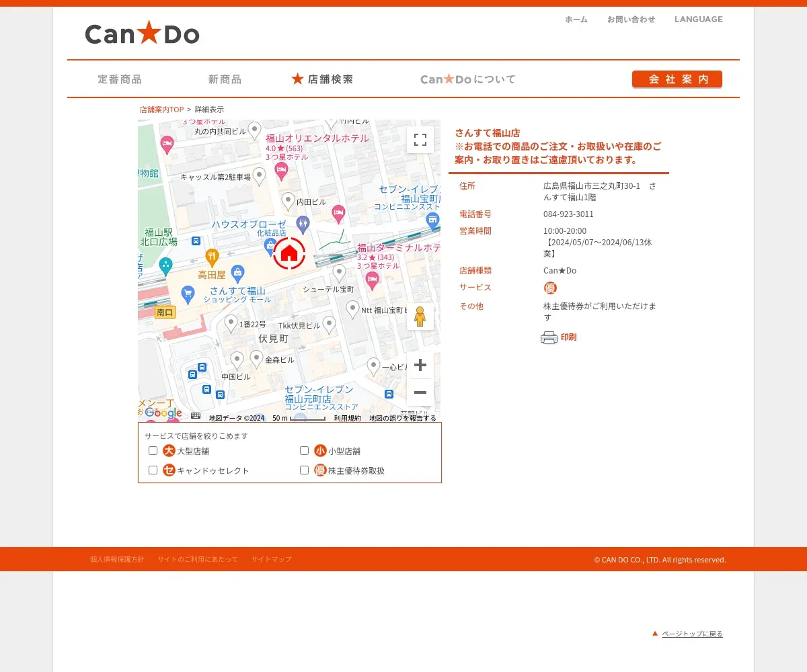This screenshot has height=672, width=807.
Task: Zoom out on the map
Action: [420, 392]
